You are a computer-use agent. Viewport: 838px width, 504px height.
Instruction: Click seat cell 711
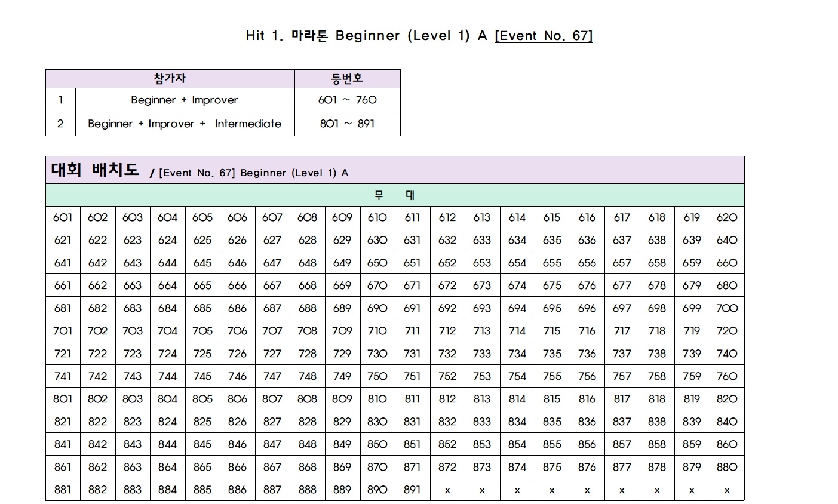pyautogui.click(x=412, y=331)
